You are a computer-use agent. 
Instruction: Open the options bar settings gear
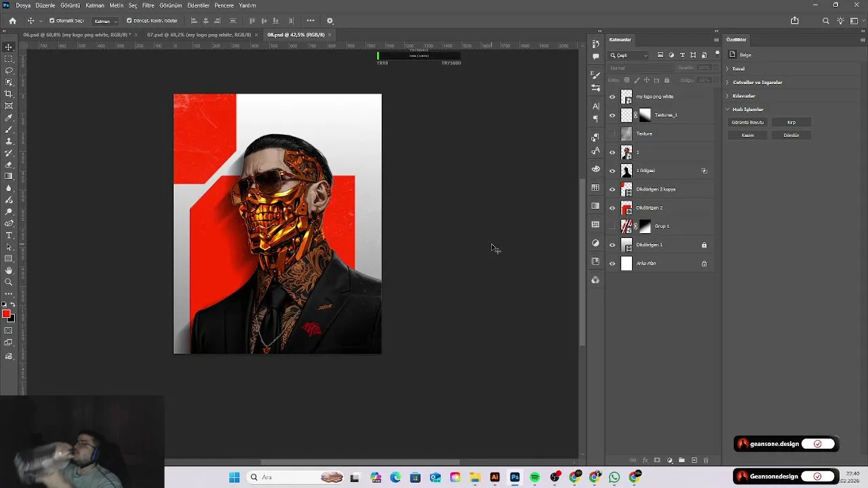point(330,21)
